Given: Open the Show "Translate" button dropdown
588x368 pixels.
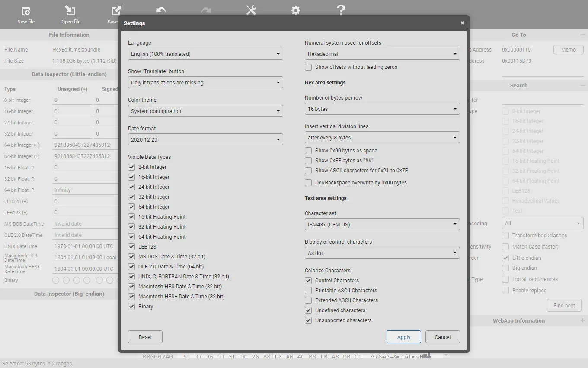Looking at the screenshot, I should [205, 82].
